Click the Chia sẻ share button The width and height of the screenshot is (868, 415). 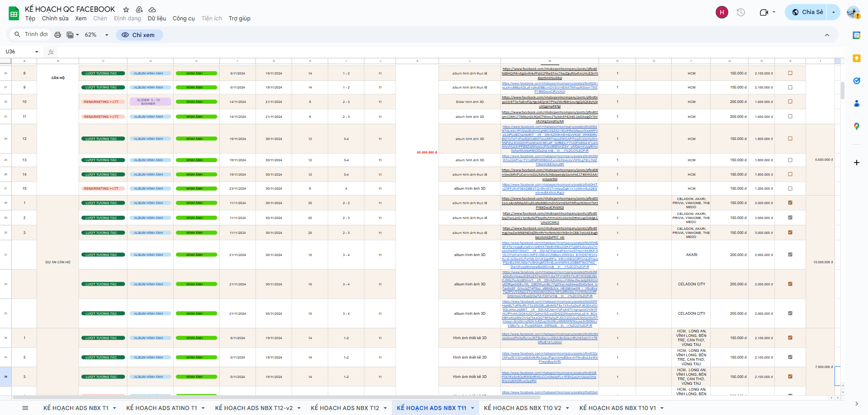(807, 12)
